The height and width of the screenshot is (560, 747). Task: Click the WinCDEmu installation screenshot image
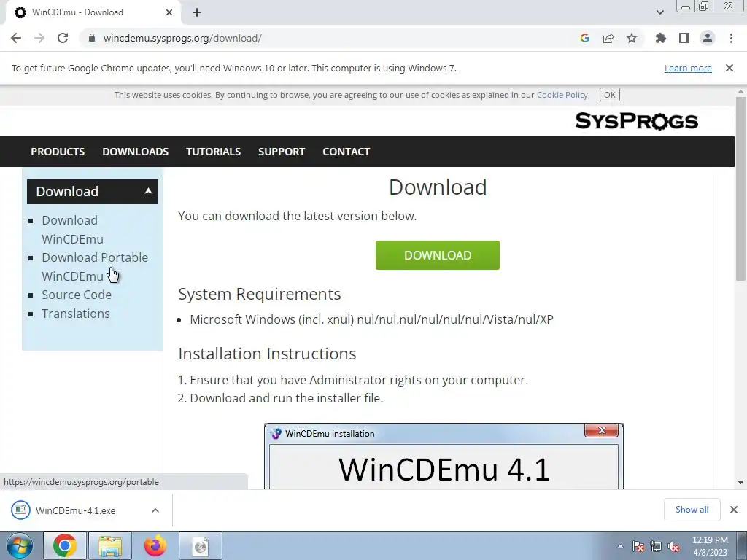coord(444,456)
